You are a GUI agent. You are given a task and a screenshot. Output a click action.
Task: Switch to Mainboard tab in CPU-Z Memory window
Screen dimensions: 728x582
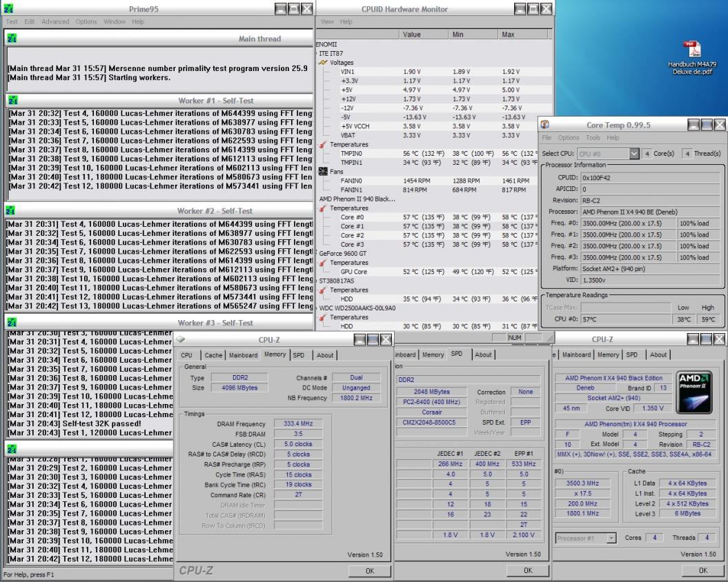[243, 355]
